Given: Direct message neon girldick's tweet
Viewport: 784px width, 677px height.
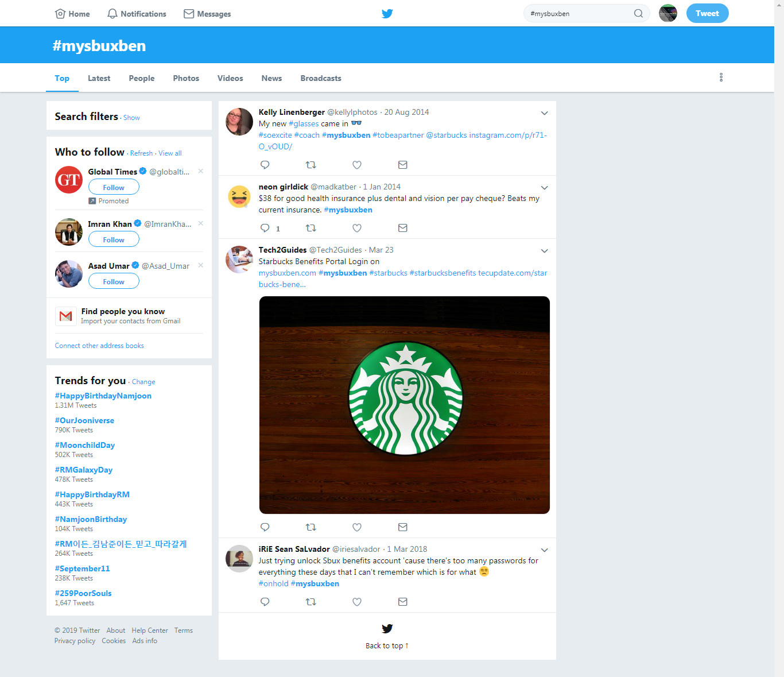Looking at the screenshot, I should (x=403, y=228).
